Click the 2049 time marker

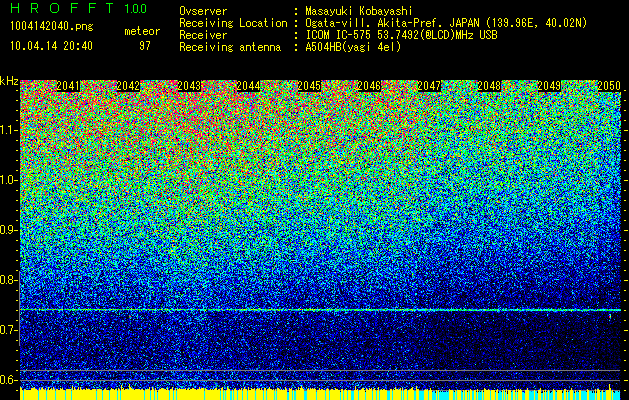[x=549, y=86]
